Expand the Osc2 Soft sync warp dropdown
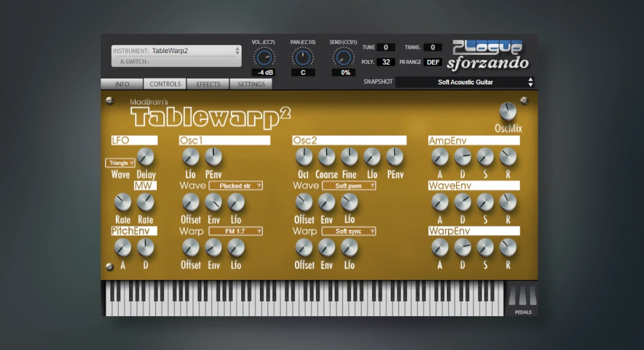Screen dimensions: 644x350 [x=349, y=231]
